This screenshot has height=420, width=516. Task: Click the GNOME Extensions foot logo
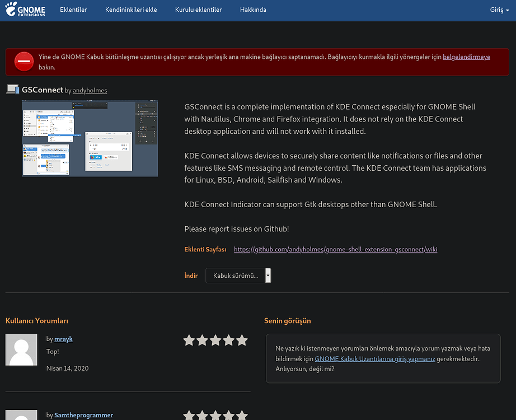(x=26, y=10)
